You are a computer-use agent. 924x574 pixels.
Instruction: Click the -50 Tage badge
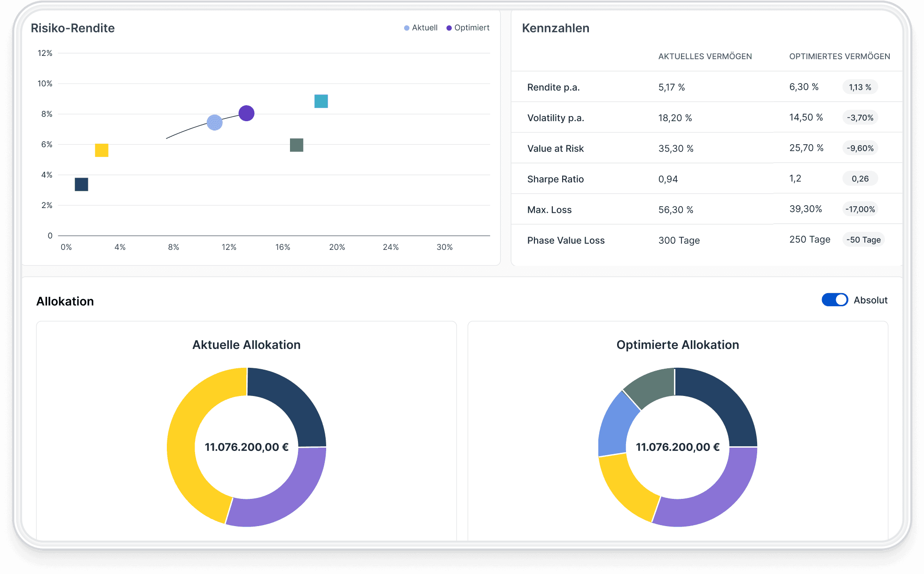tap(863, 240)
